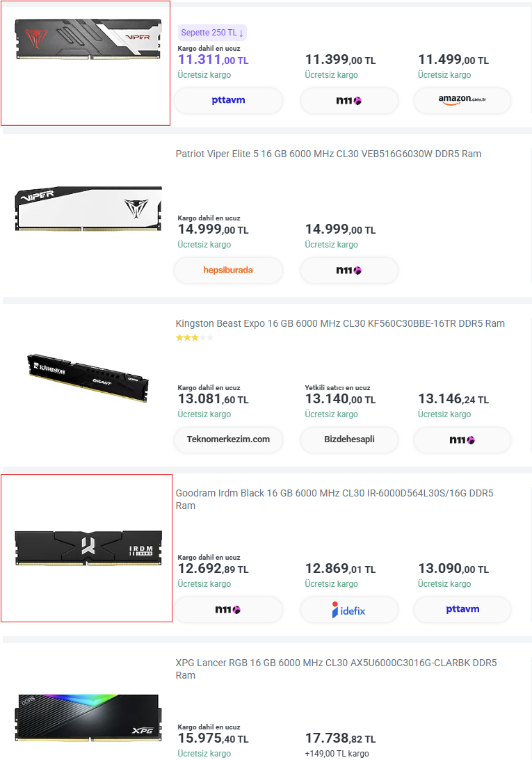Screen dimensions: 532x760
Task: Open the Patriot Viper Venom black RAM thumbnail
Action: pos(88,39)
